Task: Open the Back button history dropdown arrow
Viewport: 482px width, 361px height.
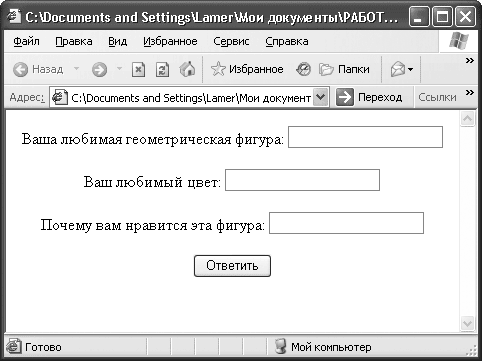Action: (x=76, y=69)
